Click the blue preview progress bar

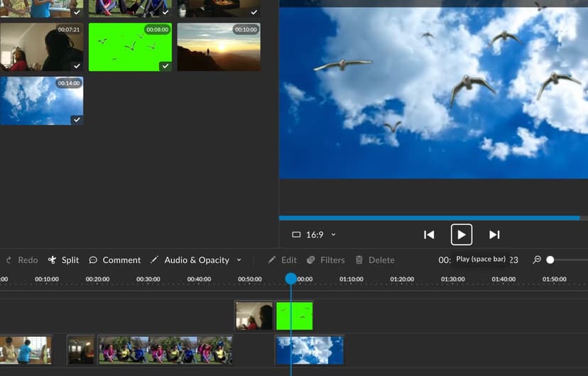pyautogui.click(x=430, y=217)
